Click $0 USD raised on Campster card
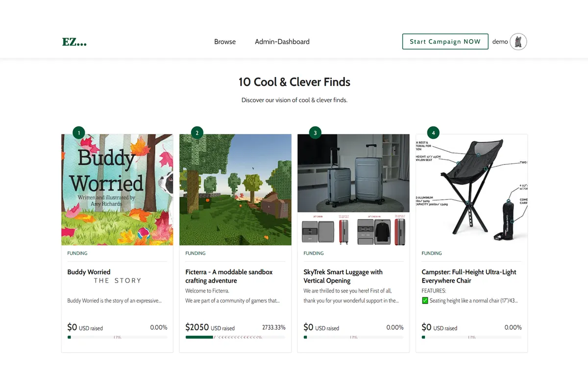The image size is (588, 368). click(439, 327)
